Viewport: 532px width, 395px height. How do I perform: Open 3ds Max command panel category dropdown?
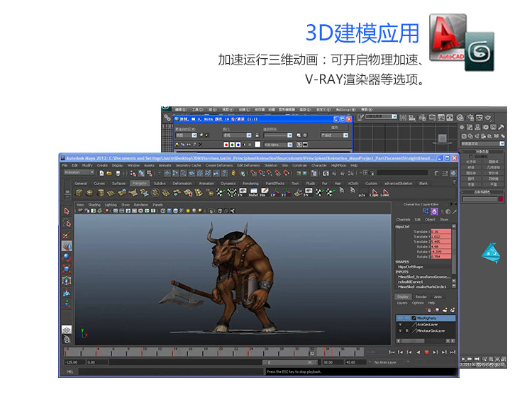(x=482, y=144)
